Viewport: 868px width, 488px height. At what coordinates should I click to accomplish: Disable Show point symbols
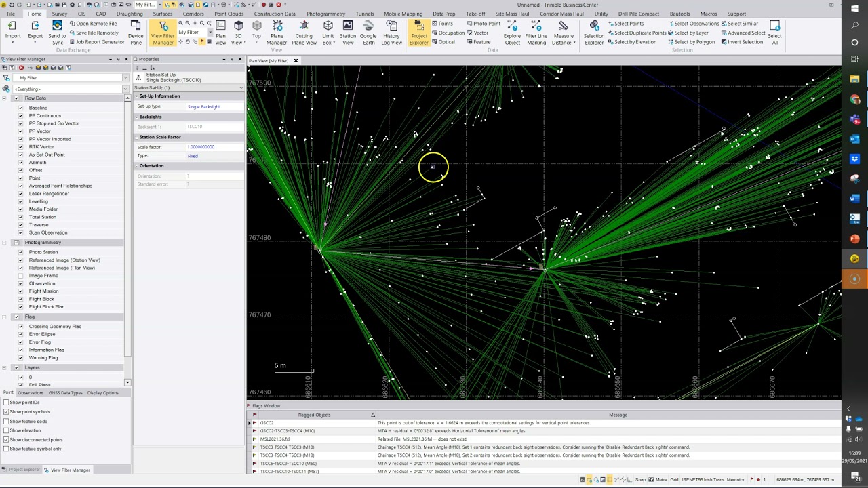pyautogui.click(x=6, y=412)
